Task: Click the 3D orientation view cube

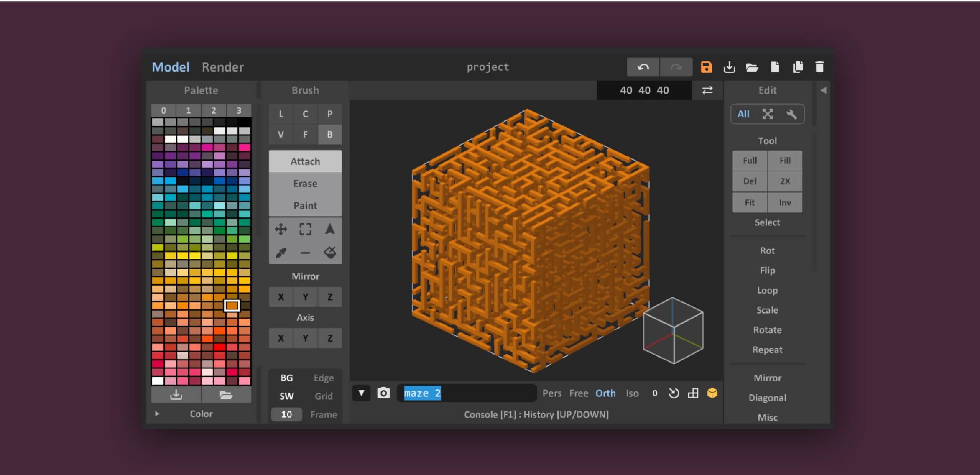Action: (673, 330)
